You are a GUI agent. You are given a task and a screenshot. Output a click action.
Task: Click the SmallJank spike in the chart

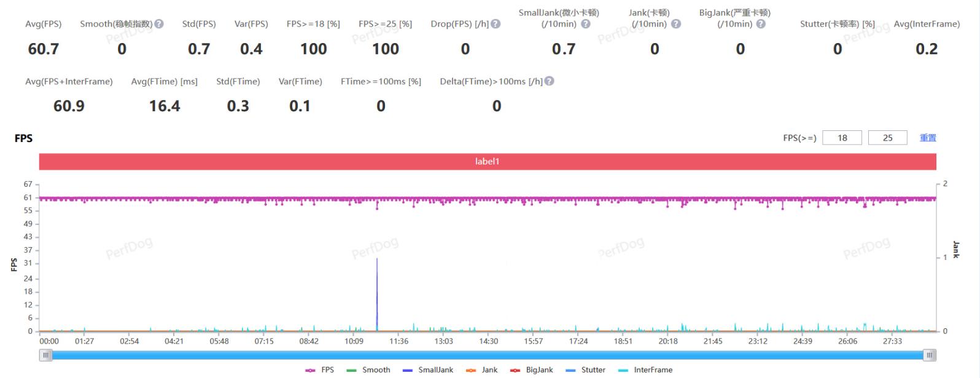[377, 289]
